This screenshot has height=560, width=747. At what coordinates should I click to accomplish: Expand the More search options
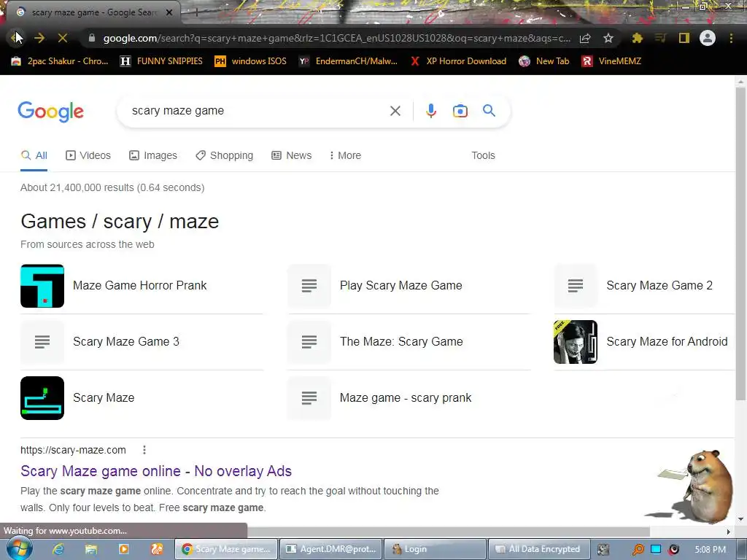click(345, 156)
